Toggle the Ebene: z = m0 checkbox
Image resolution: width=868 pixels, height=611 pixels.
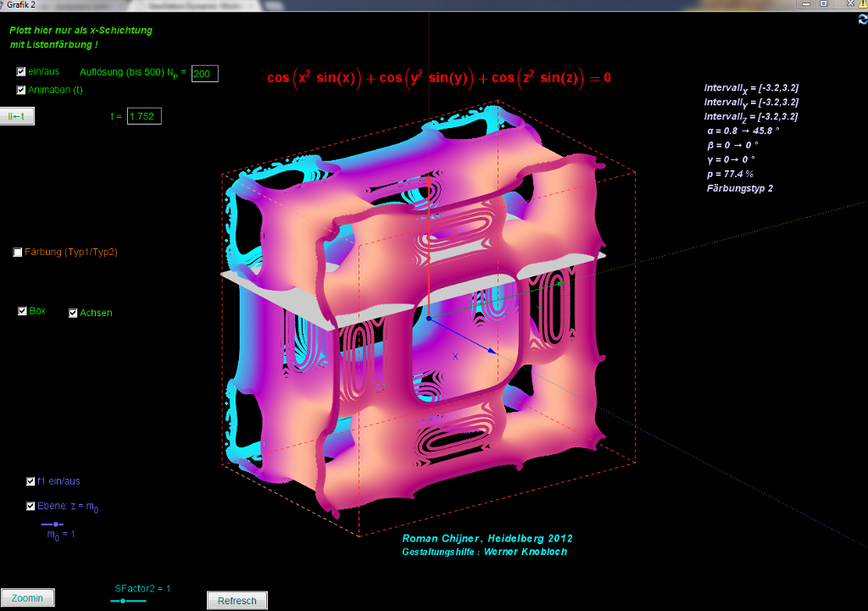point(31,506)
